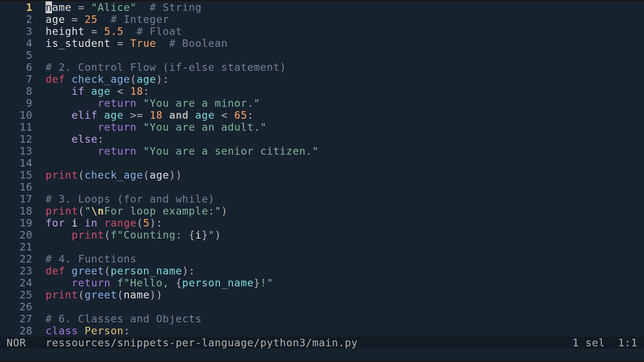Click the NOR mode indicator in the status bar
The height and width of the screenshot is (362, 644).
pyautogui.click(x=17, y=343)
